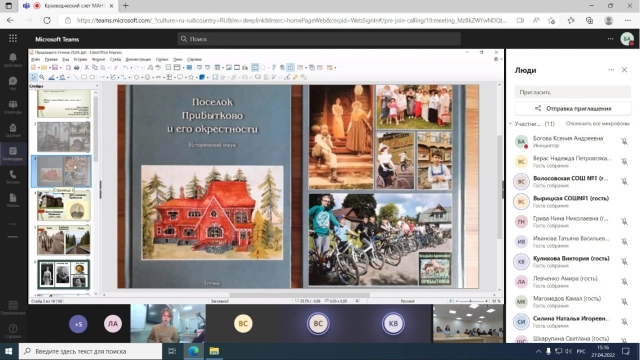This screenshot has height=360, width=640.
Task: Open Apps (Приложения) in Teams rail
Action: coord(13,308)
